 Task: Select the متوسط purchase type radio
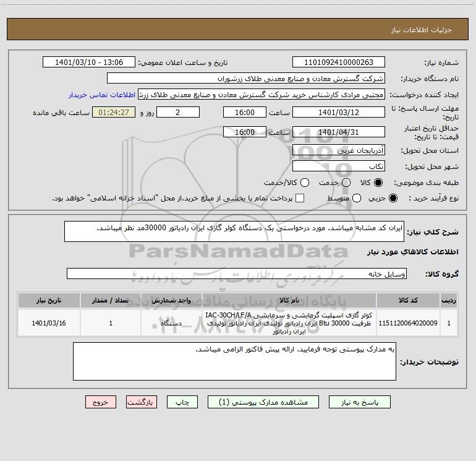(357, 198)
